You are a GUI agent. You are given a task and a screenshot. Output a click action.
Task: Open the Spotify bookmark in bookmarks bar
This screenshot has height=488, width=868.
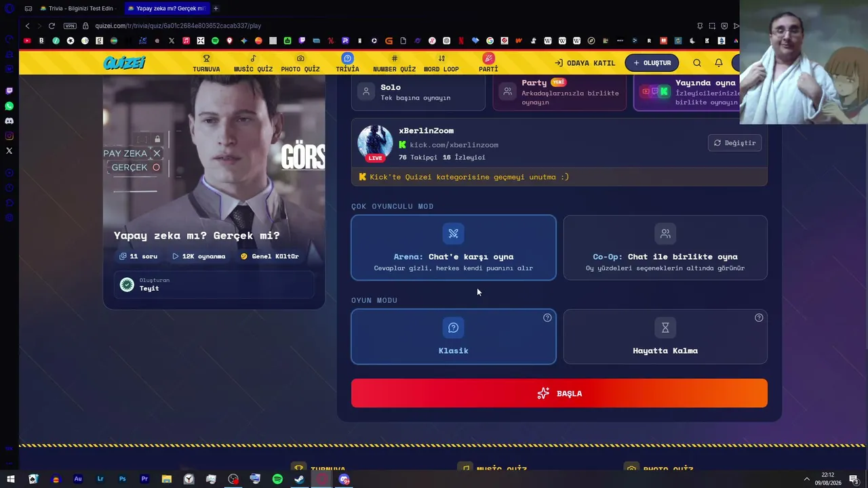pos(215,41)
